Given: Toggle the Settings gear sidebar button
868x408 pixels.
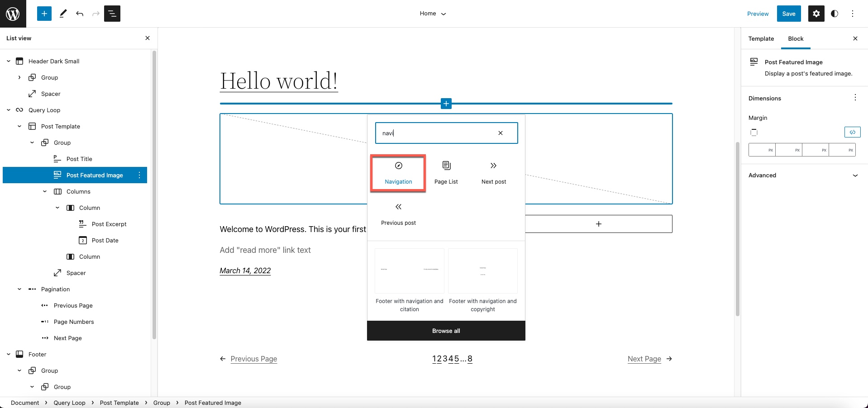Looking at the screenshot, I should (x=816, y=14).
